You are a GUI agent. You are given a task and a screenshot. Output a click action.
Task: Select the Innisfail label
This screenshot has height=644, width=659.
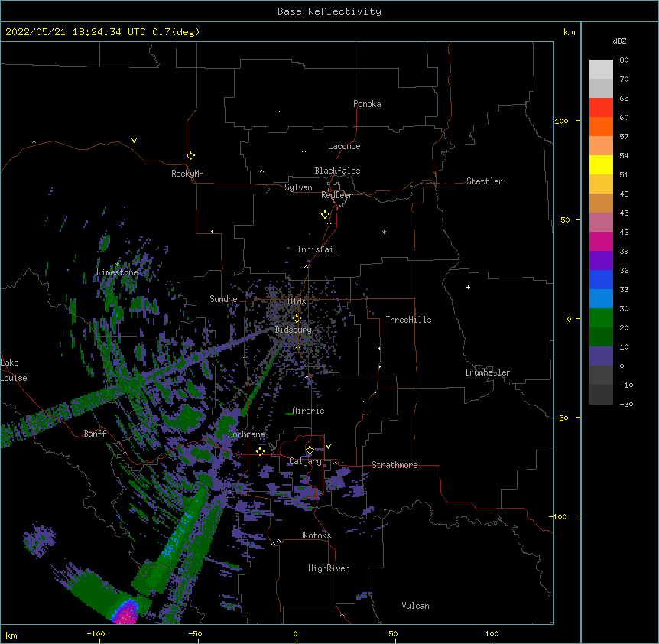click(x=317, y=249)
